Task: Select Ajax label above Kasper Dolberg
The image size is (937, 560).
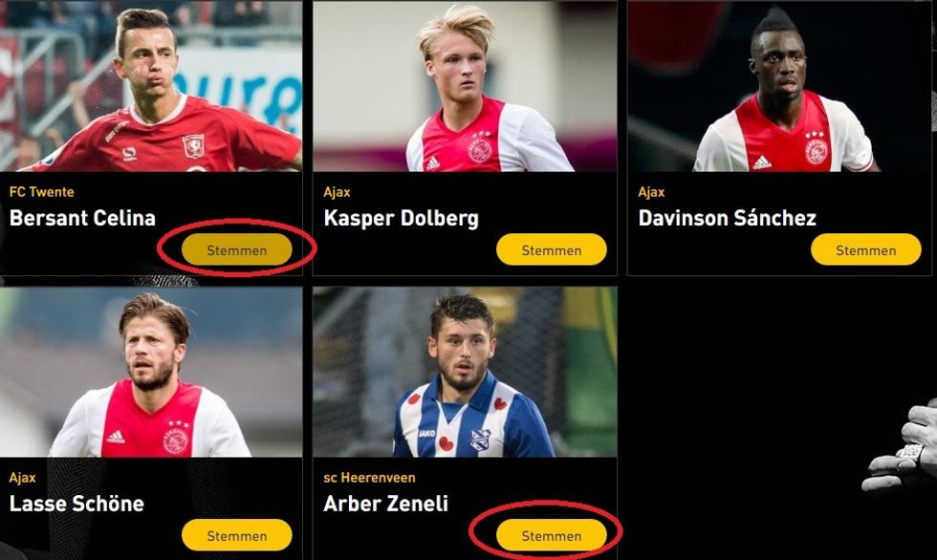Action: (x=337, y=192)
